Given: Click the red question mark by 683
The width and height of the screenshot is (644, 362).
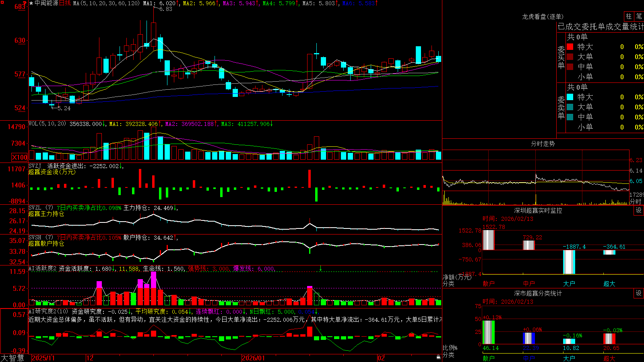Looking at the screenshot, I should pyautogui.click(x=25, y=4).
